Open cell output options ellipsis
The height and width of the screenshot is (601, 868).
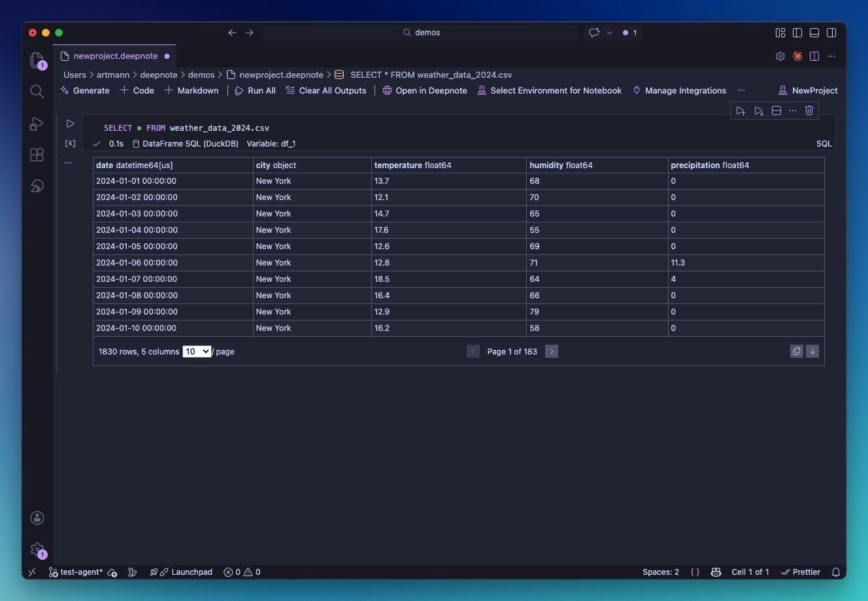pyautogui.click(x=68, y=163)
